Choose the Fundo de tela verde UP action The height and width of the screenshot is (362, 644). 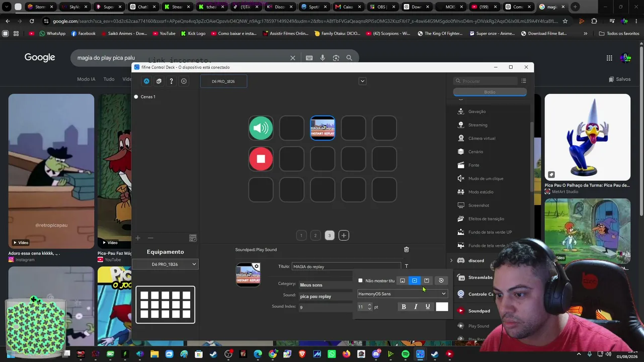coord(490,232)
